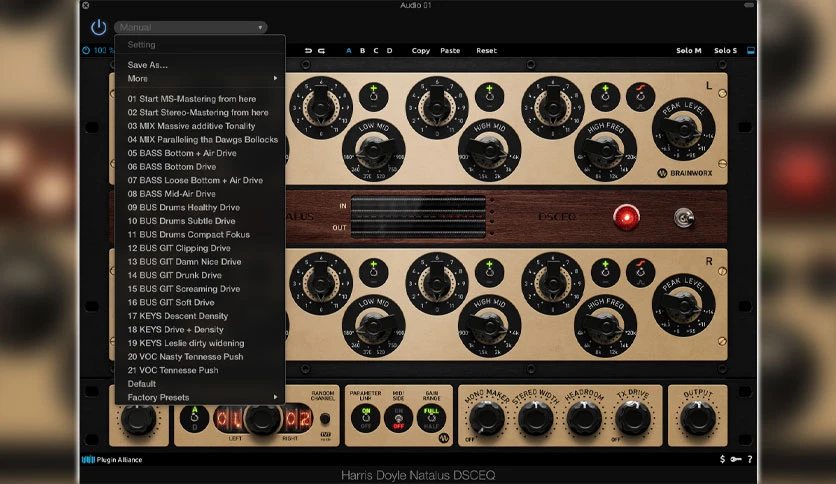Click the L channel Peak Level knob
The image size is (836, 484).
pos(684,130)
